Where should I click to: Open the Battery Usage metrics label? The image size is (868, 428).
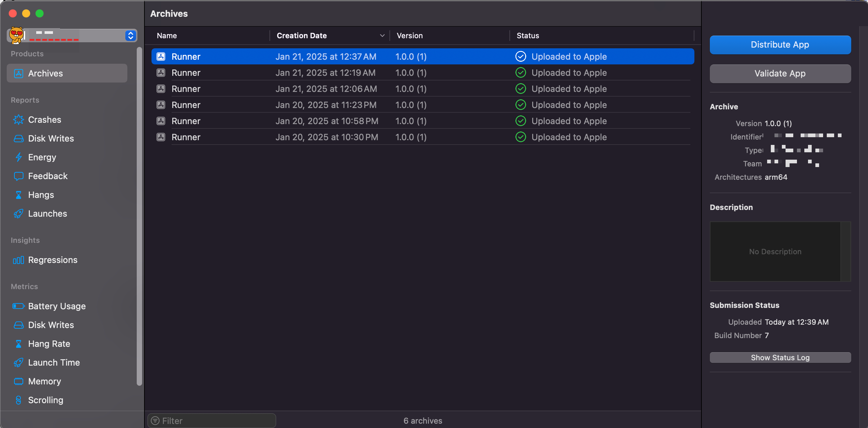pos(57,306)
